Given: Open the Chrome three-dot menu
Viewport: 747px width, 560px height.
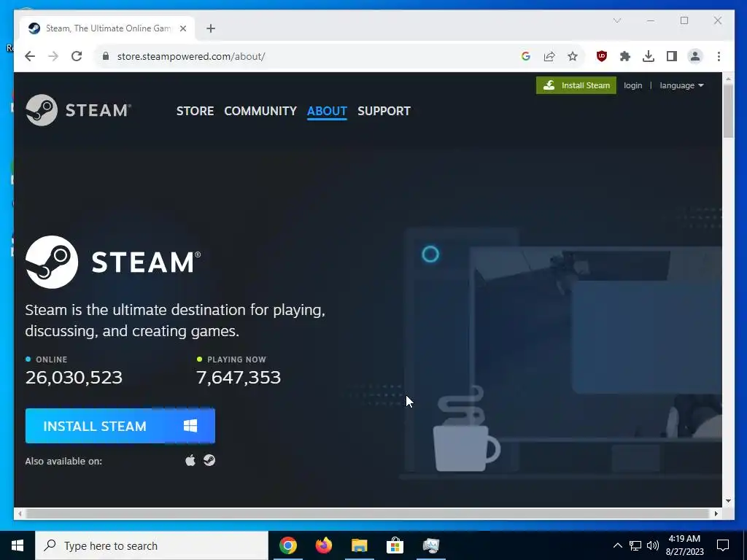Looking at the screenshot, I should point(719,56).
